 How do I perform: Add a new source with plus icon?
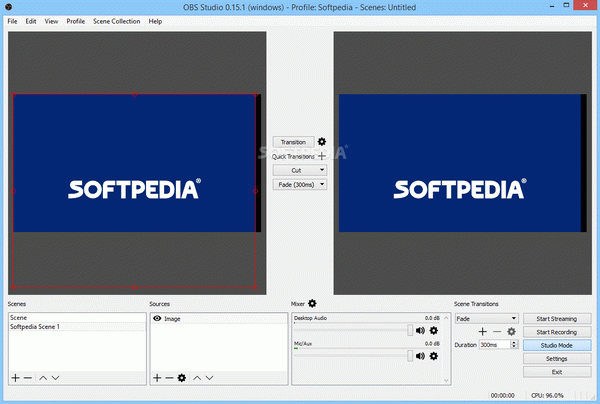pos(157,378)
